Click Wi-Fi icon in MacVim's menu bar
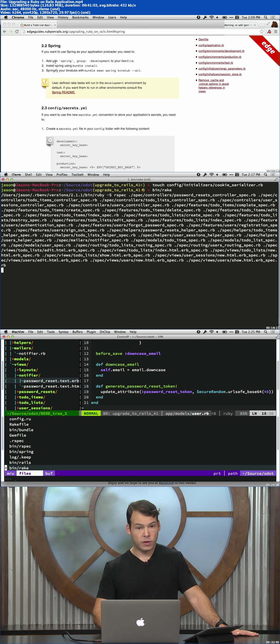 211,332
